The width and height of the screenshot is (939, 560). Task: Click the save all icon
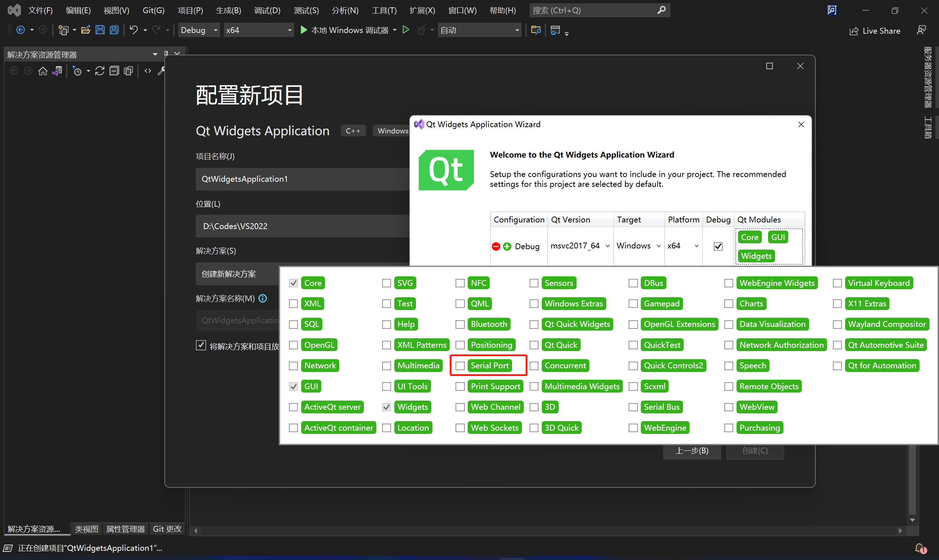click(x=114, y=30)
